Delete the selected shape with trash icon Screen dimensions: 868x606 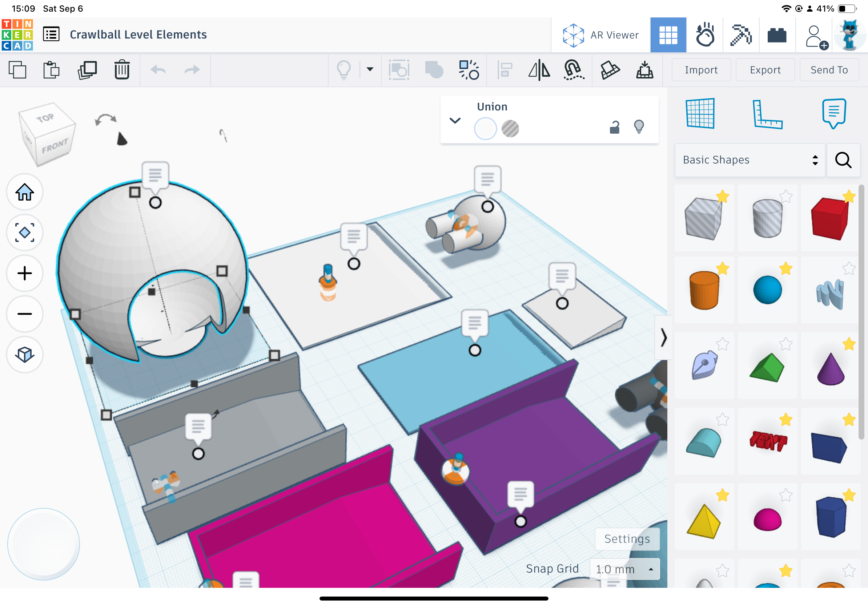click(122, 70)
